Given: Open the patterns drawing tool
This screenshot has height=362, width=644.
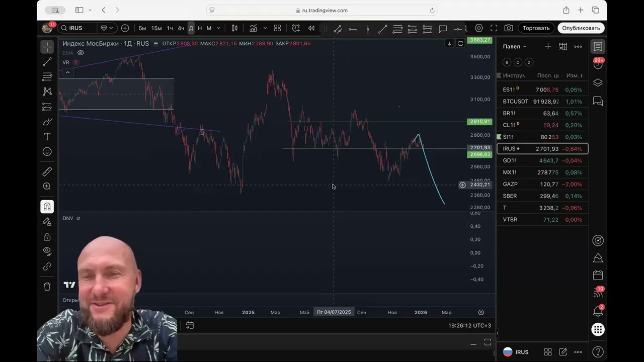Looking at the screenshot, I should click(47, 92).
